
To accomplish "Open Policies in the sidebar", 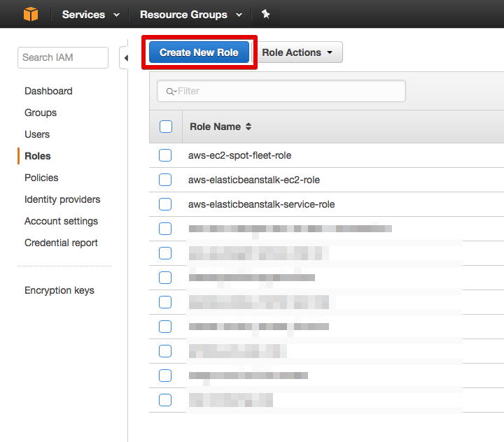I will (41, 178).
